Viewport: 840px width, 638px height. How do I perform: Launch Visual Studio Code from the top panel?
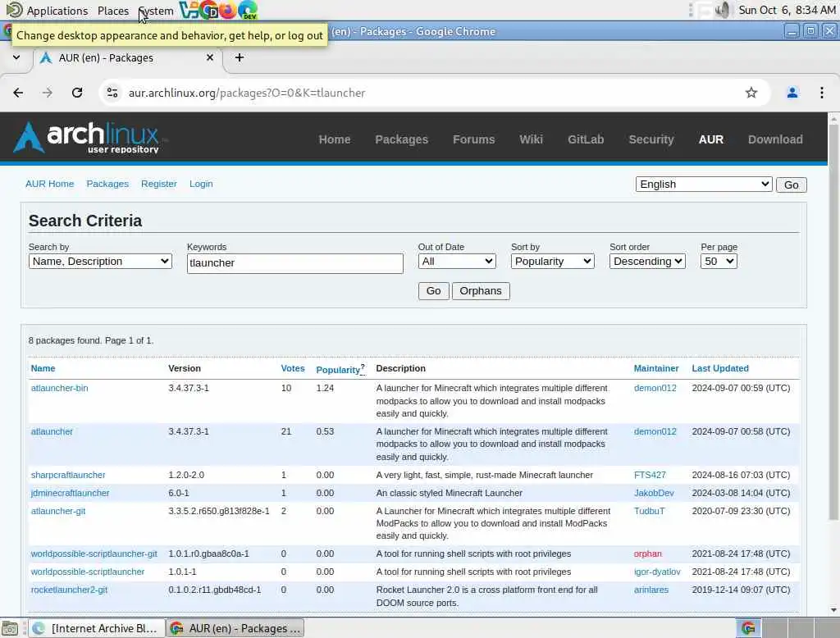pyautogui.click(x=188, y=10)
